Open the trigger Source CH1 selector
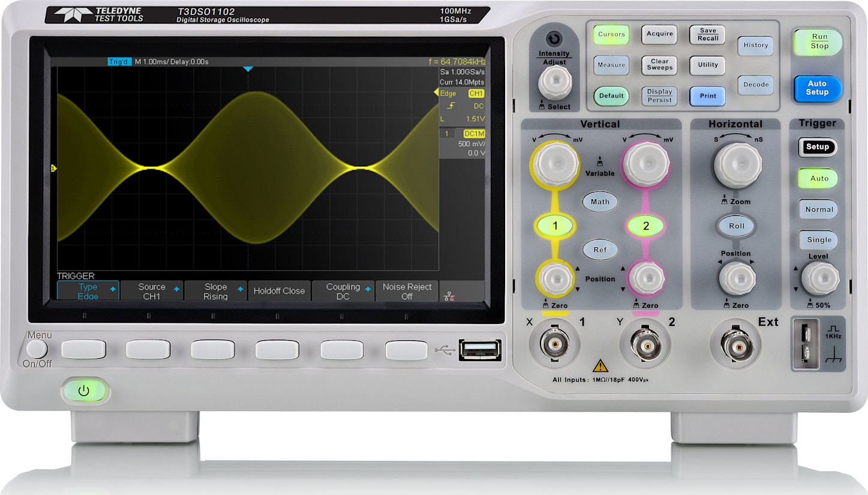The width and height of the screenshot is (868, 495). coord(151,290)
